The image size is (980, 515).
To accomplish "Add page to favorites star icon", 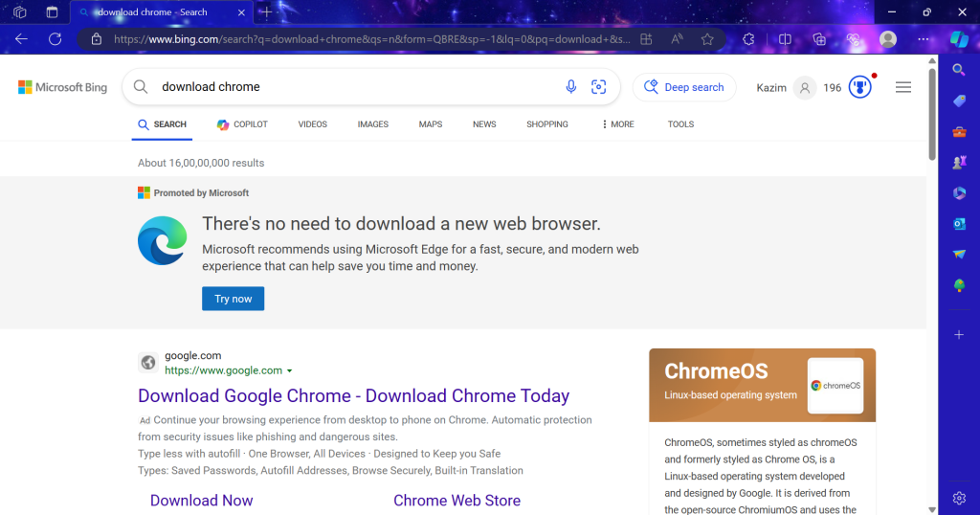I will (707, 39).
